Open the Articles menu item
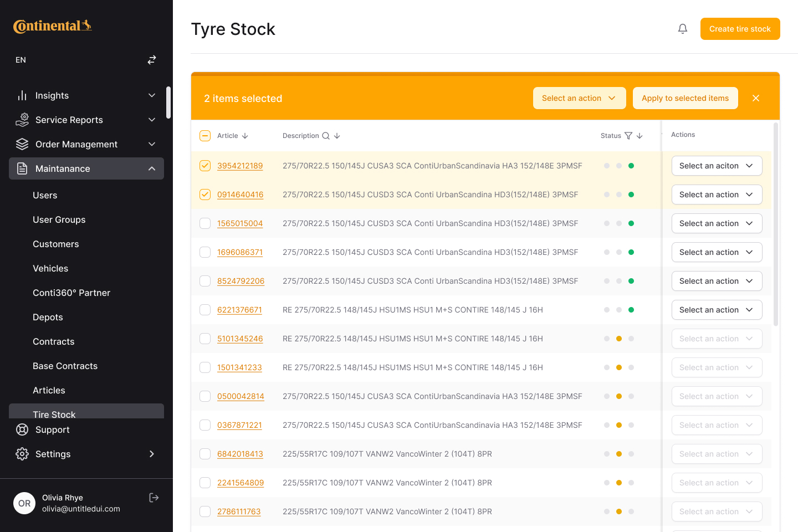 tap(49, 390)
